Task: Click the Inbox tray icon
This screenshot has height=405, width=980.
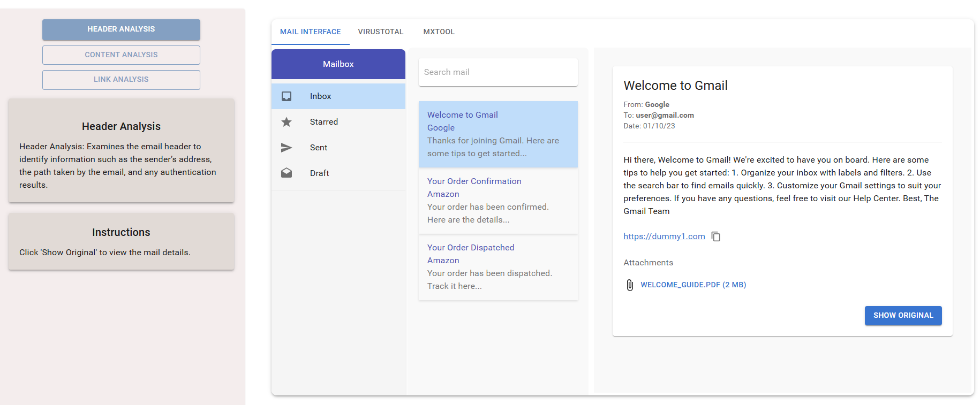Action: [x=287, y=96]
